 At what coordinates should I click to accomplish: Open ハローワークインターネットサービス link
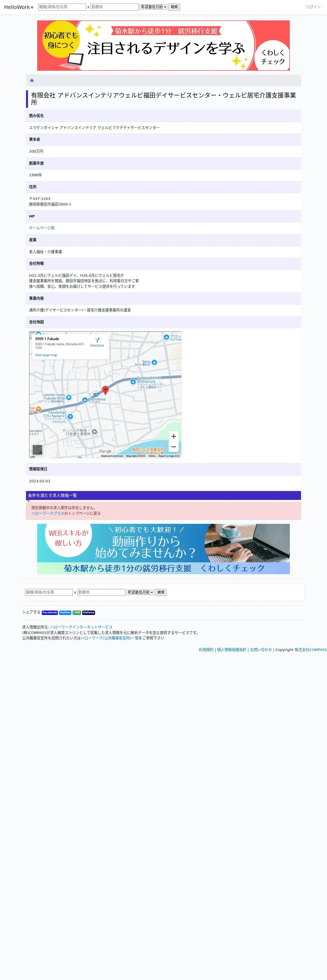81,627
